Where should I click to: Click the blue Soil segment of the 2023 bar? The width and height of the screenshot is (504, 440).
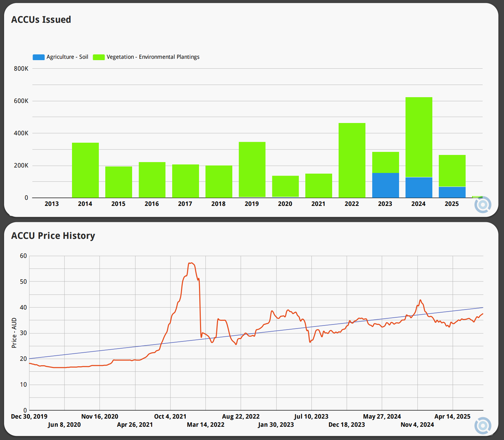pos(385,185)
